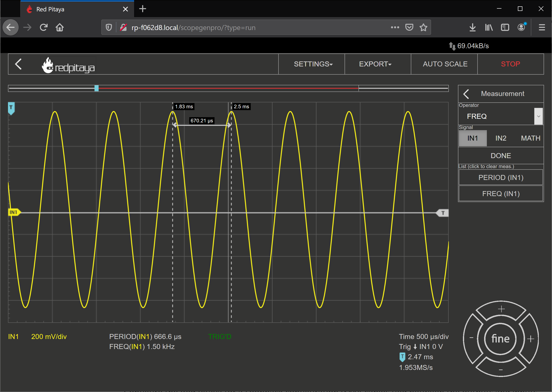Select the IN1 signal
This screenshot has height=392, width=552.
pos(473,138)
